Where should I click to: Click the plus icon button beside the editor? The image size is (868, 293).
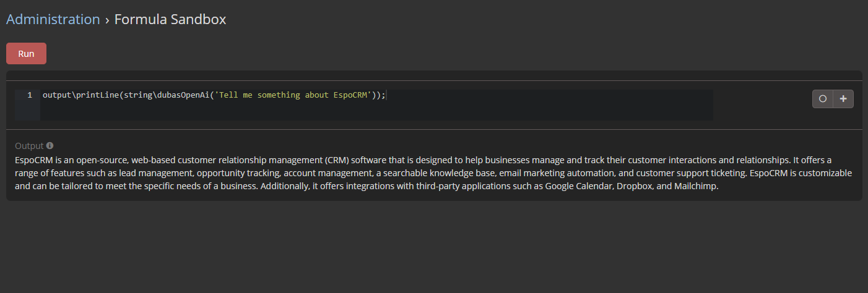click(x=843, y=99)
